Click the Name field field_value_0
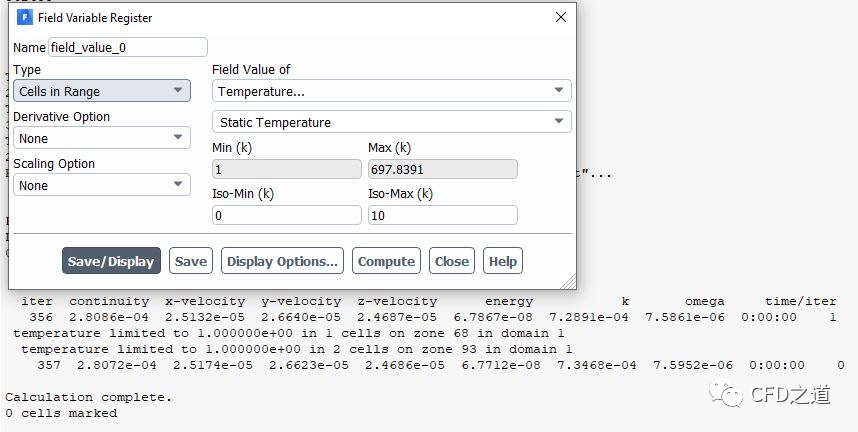The height and width of the screenshot is (432, 858). click(x=128, y=47)
